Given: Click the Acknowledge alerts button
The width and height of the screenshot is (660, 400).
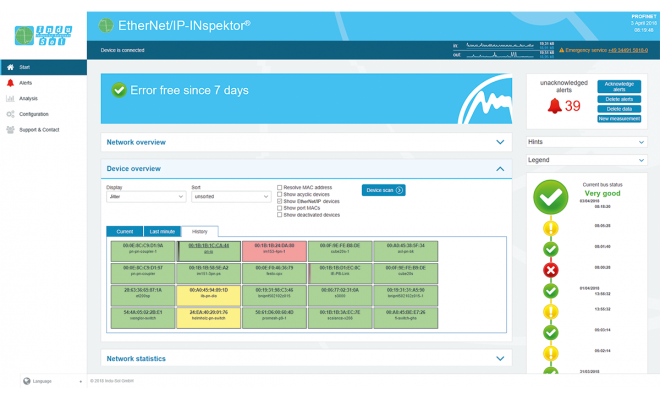Looking at the screenshot, I should pos(619,86).
